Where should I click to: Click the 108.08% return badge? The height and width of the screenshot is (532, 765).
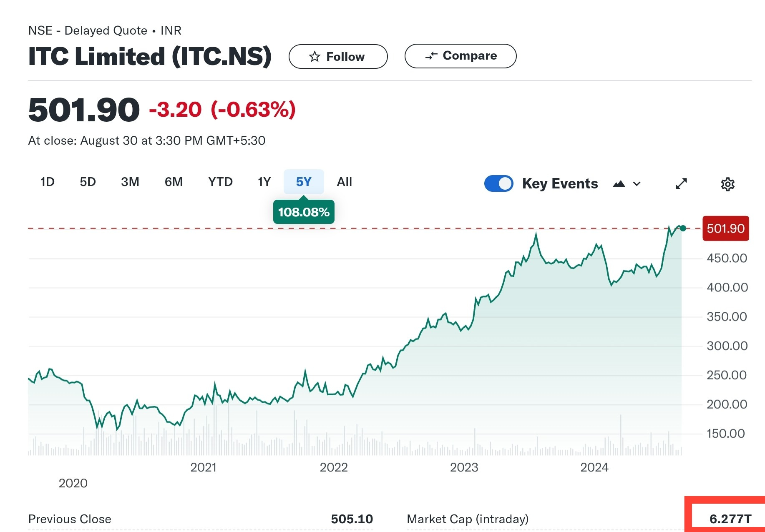click(304, 212)
